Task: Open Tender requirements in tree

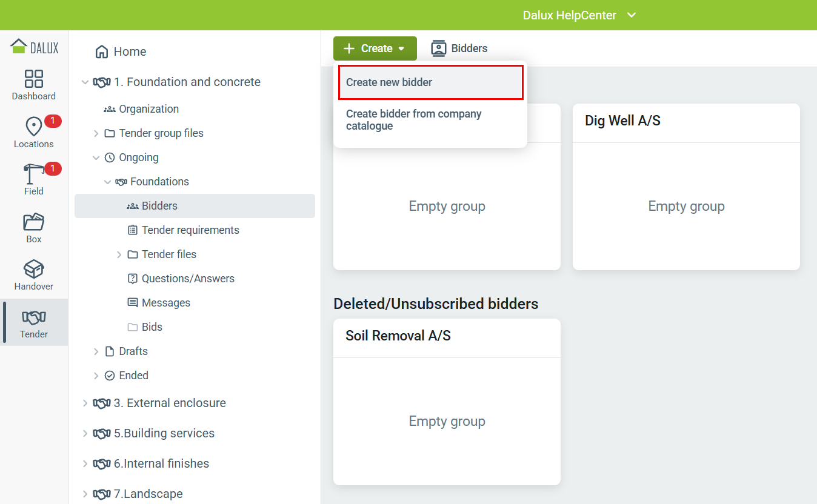Action: (190, 230)
